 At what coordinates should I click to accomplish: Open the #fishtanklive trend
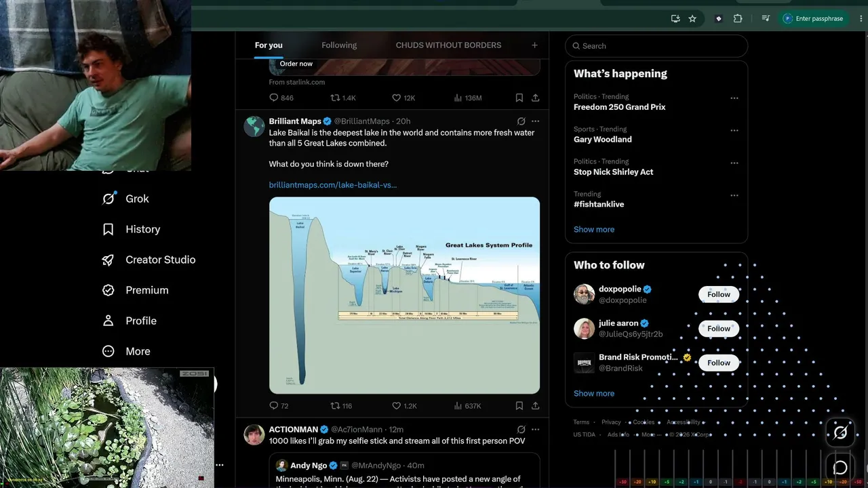pyautogui.click(x=599, y=204)
